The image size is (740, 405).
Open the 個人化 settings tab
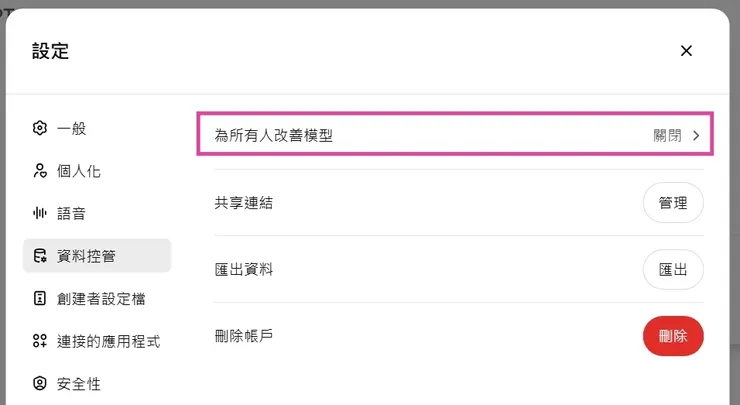point(79,171)
